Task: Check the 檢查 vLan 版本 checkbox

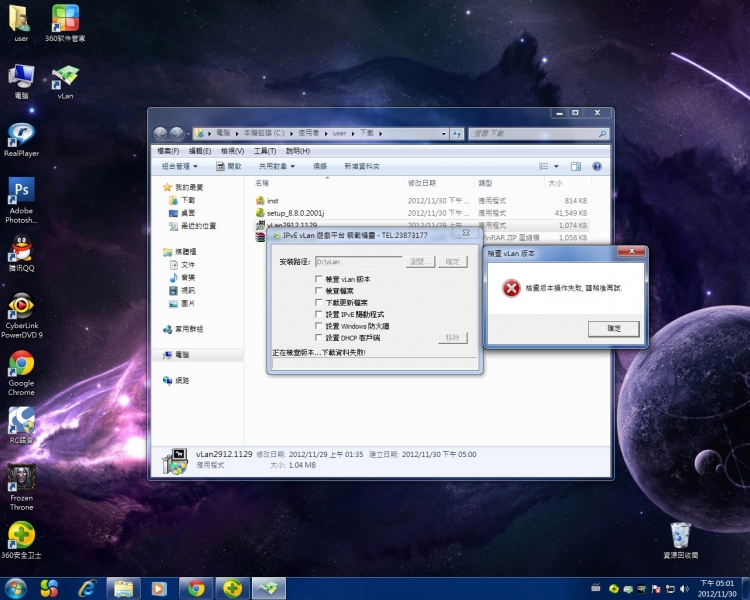Action: click(319, 279)
